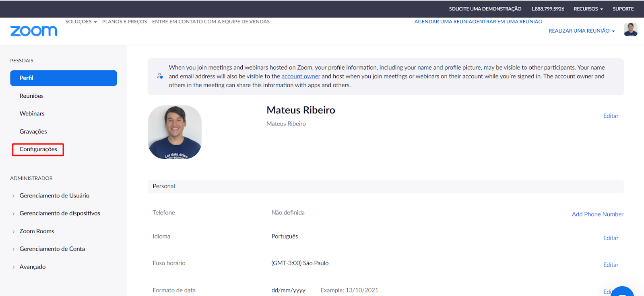This screenshot has height=296, width=644.
Task: Click the (GMT-3:00) São Paulo value
Action: pyautogui.click(x=300, y=263)
